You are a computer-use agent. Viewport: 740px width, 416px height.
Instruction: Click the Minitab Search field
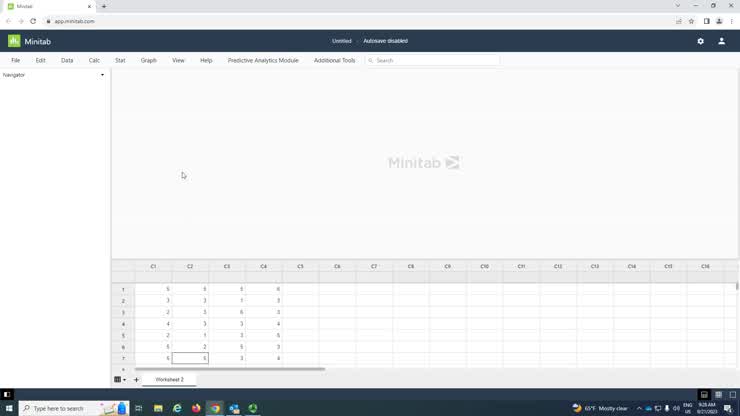click(x=435, y=60)
